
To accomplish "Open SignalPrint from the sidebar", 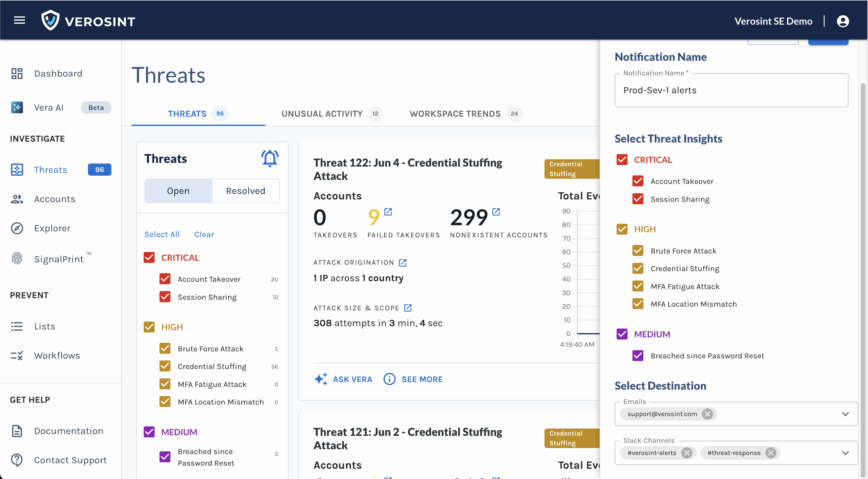I will 59,259.
